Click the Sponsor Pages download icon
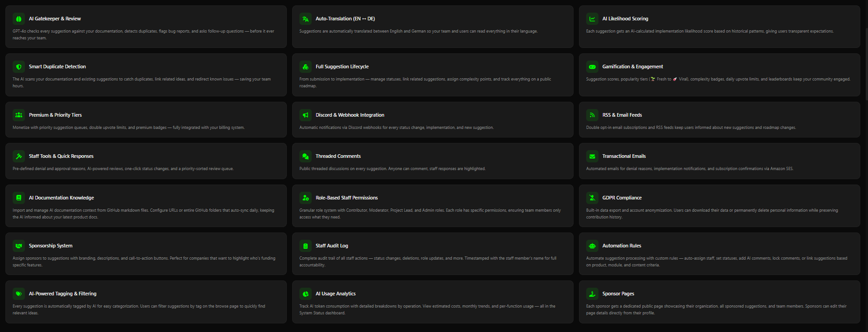Viewport: 868px width, 332px height. [592, 294]
